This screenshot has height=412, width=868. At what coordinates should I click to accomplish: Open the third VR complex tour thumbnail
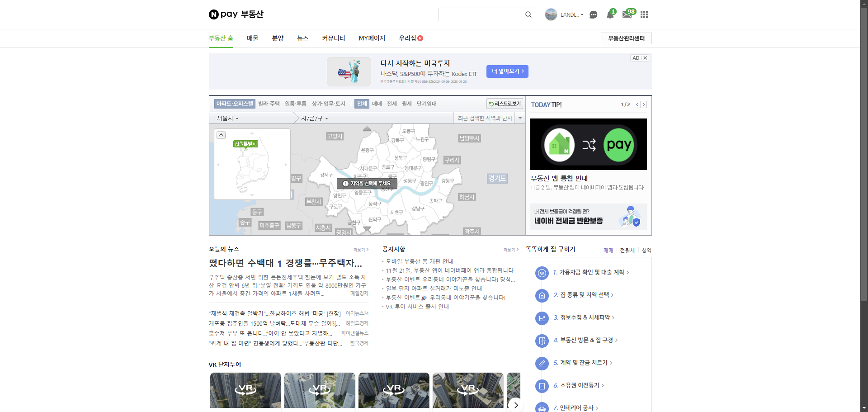[394, 390]
